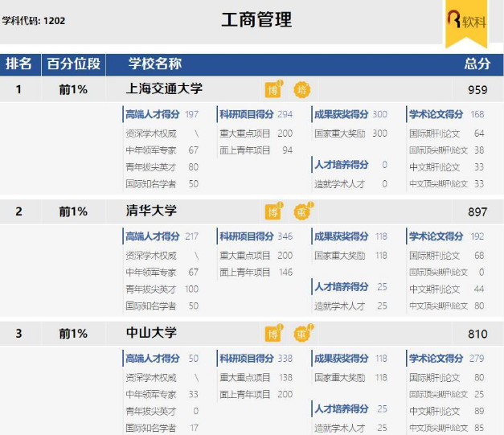This screenshot has width=504, height=435.
Task: Click 国际知名学者 row under 上海交通大学
Action: 162,183
